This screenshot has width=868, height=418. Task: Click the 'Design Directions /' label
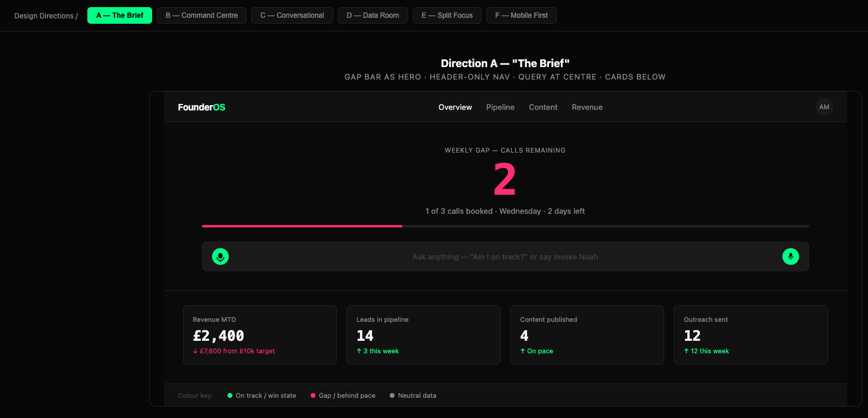point(46,16)
